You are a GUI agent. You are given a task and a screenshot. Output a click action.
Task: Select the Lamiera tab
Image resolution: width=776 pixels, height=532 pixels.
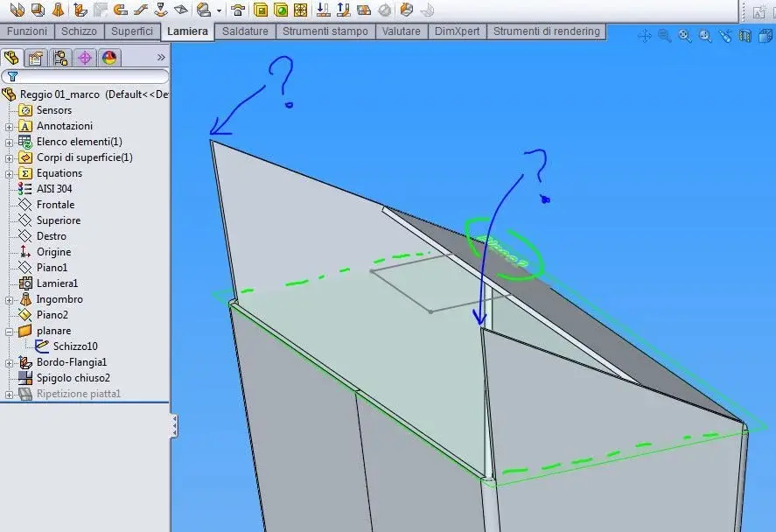coord(187,31)
